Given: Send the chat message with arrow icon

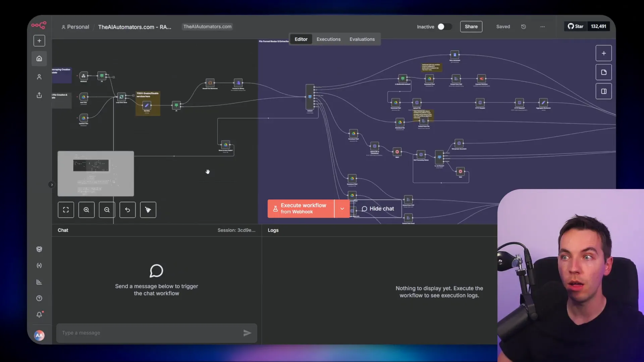Looking at the screenshot, I should tap(247, 333).
